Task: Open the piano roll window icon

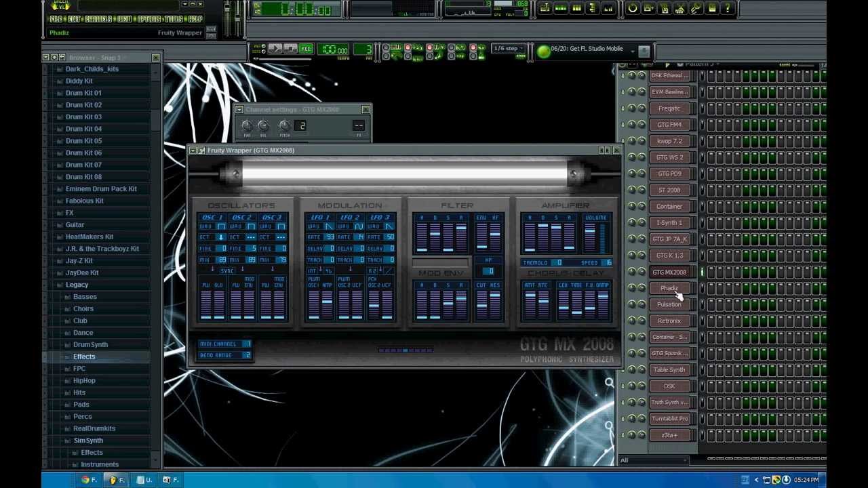Action: coord(576,8)
